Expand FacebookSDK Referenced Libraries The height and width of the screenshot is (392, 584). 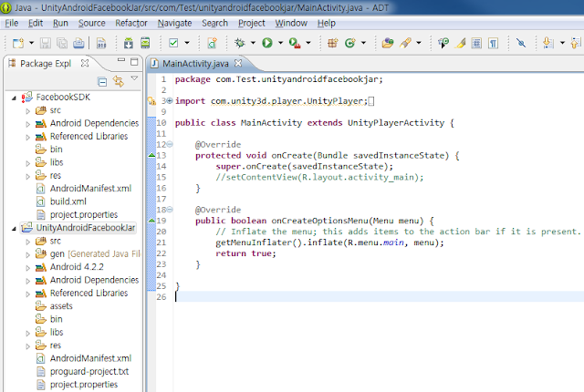pyautogui.click(x=27, y=138)
